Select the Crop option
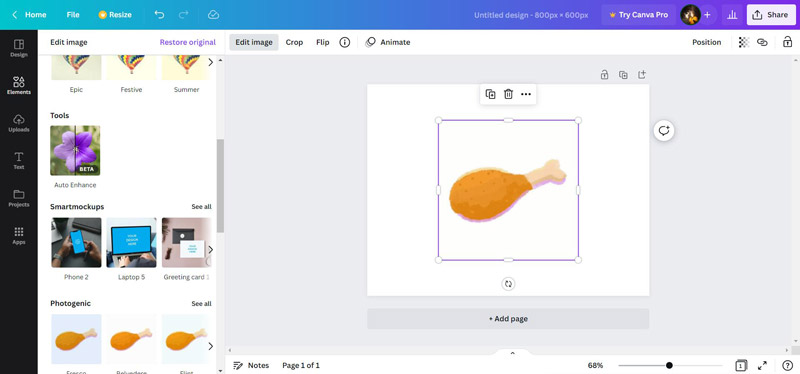 click(294, 42)
